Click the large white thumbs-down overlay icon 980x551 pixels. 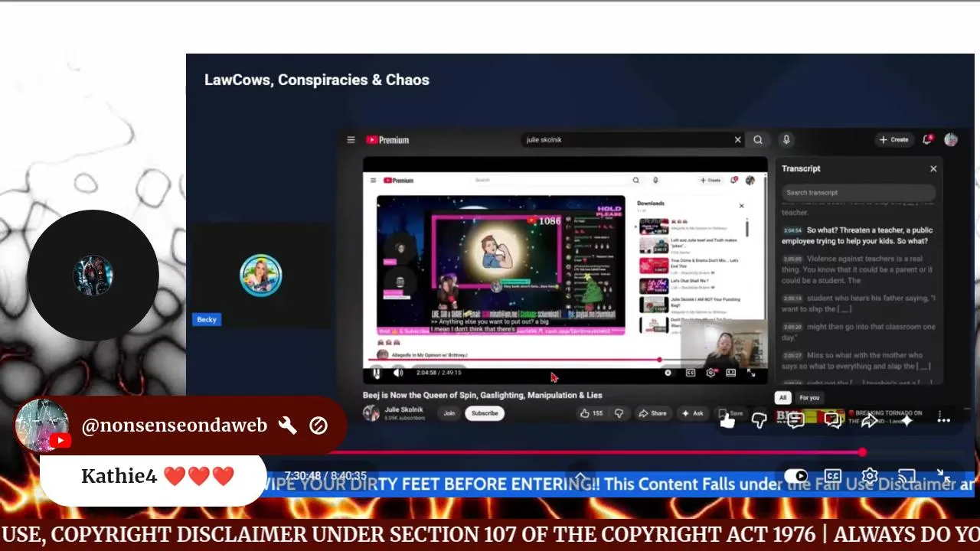tap(759, 420)
